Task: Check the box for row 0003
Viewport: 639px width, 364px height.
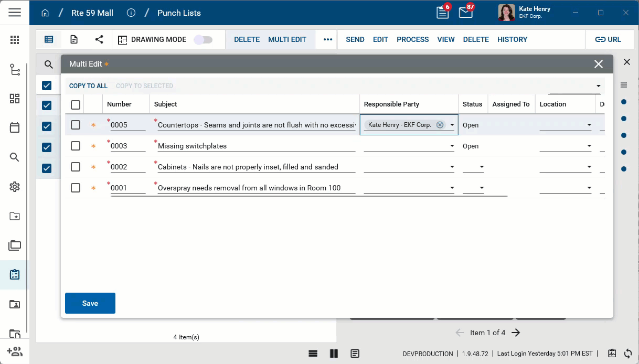Action: pos(76,146)
